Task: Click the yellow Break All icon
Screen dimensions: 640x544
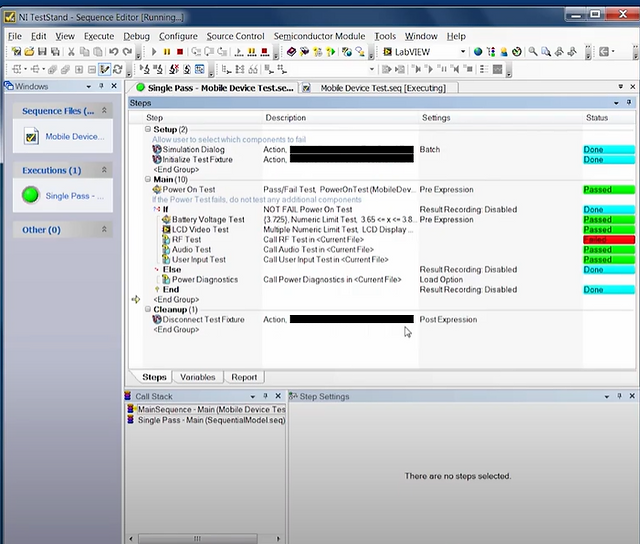Action: (x=252, y=51)
